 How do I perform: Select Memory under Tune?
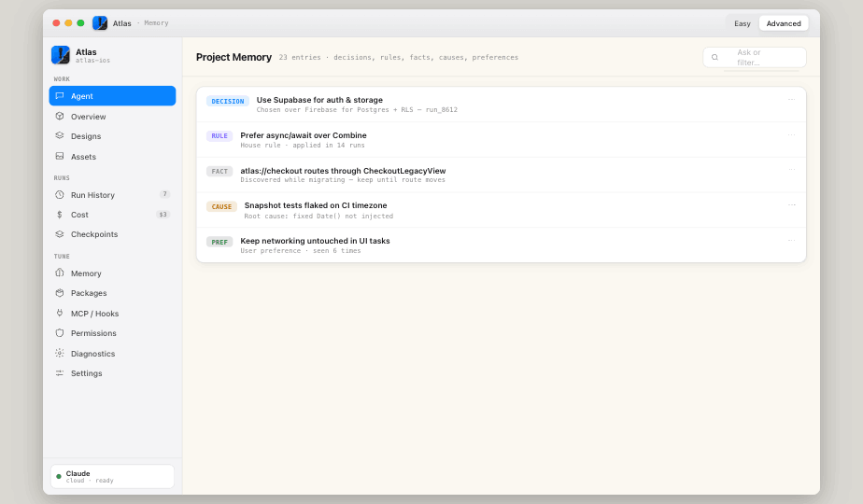coord(112,273)
